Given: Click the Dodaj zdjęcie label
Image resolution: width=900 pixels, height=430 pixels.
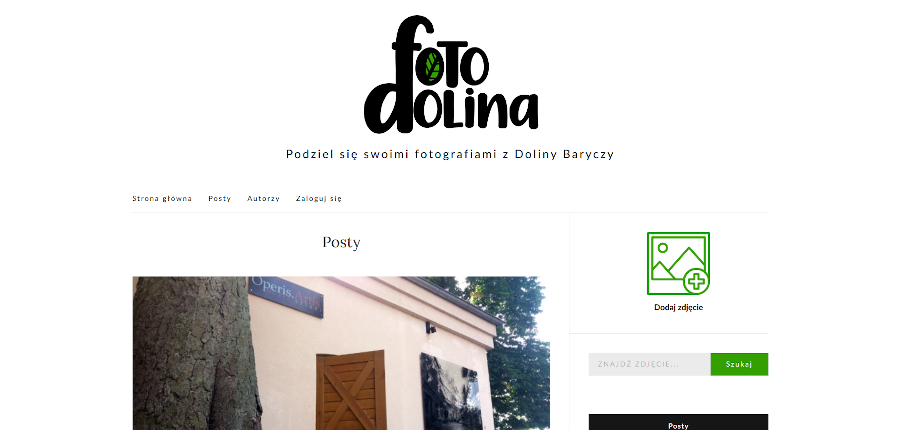Looking at the screenshot, I should click(678, 307).
